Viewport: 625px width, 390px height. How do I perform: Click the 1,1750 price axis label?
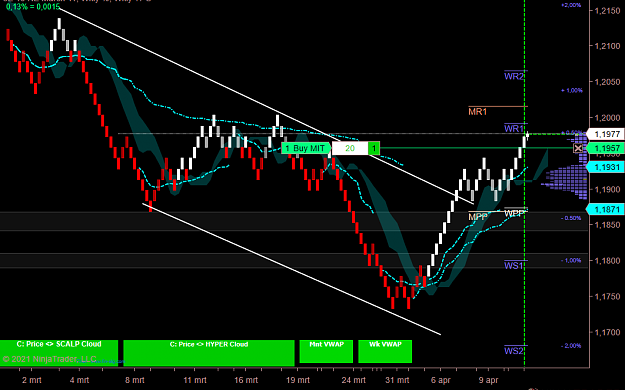pos(607,296)
